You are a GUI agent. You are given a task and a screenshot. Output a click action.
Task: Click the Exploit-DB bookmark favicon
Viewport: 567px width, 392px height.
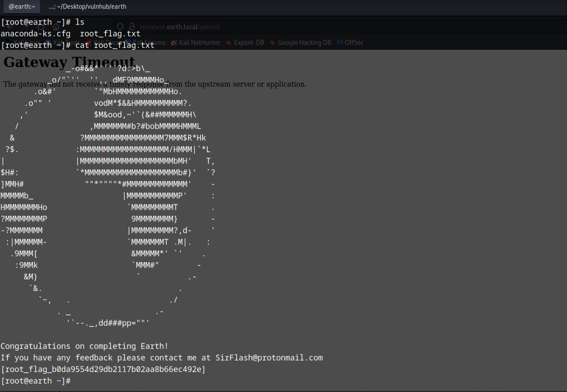click(x=229, y=42)
